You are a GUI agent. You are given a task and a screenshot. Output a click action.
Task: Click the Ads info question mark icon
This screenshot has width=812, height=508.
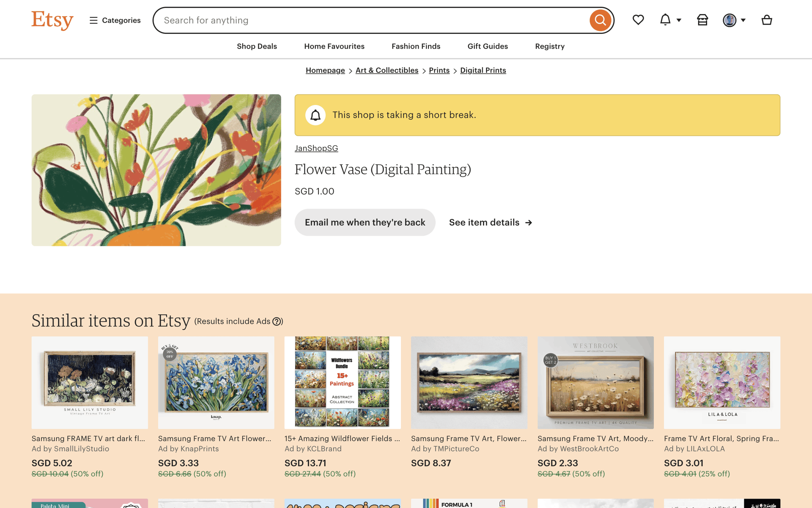point(277,321)
